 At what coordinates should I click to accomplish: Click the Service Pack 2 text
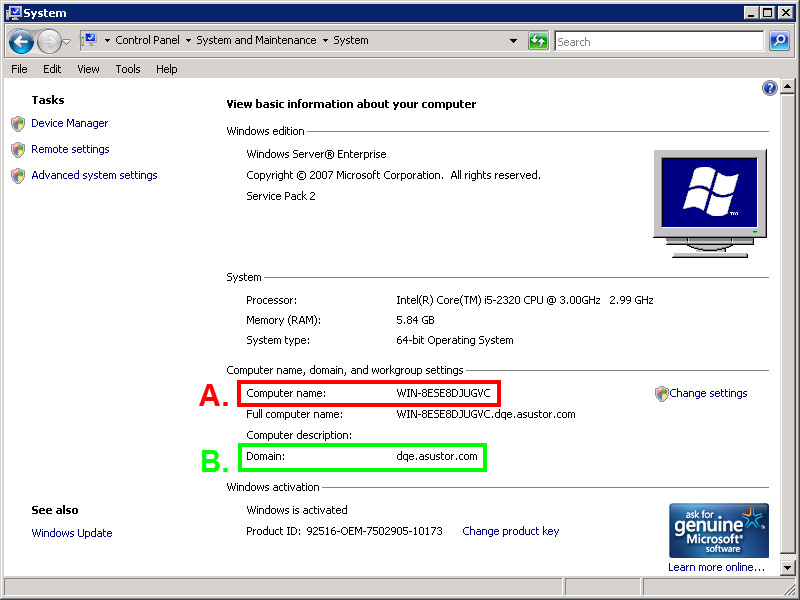[x=281, y=196]
